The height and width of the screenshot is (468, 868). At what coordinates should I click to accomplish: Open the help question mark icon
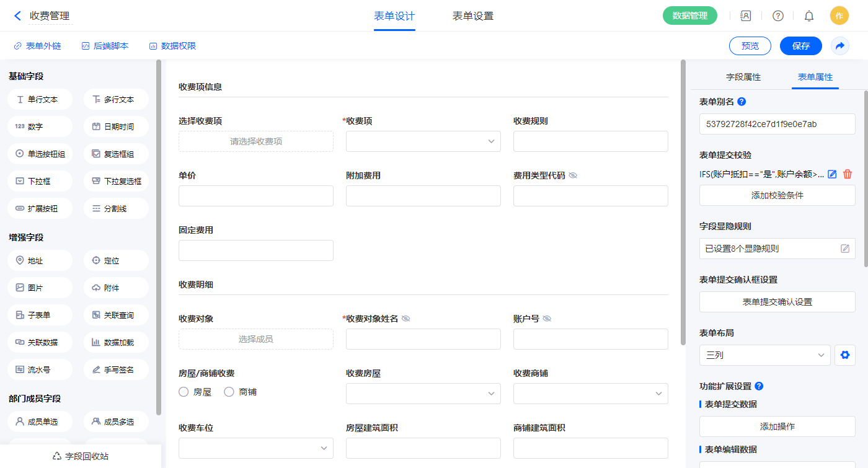(x=777, y=16)
